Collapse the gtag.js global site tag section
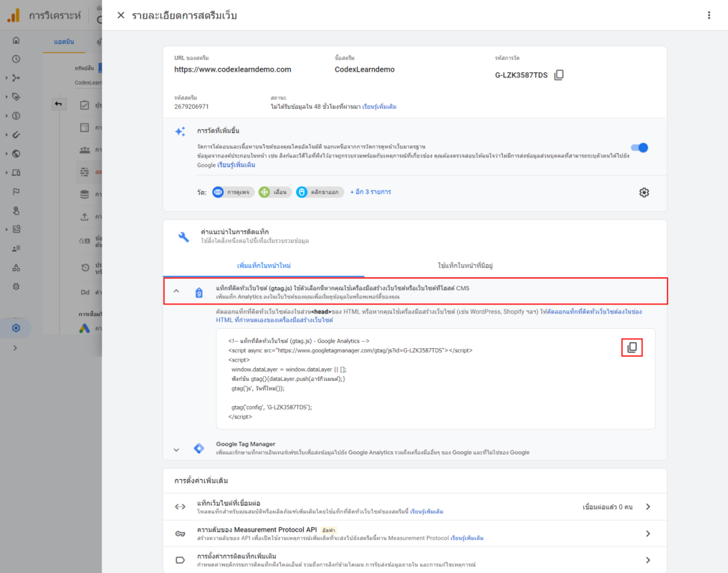 click(176, 292)
